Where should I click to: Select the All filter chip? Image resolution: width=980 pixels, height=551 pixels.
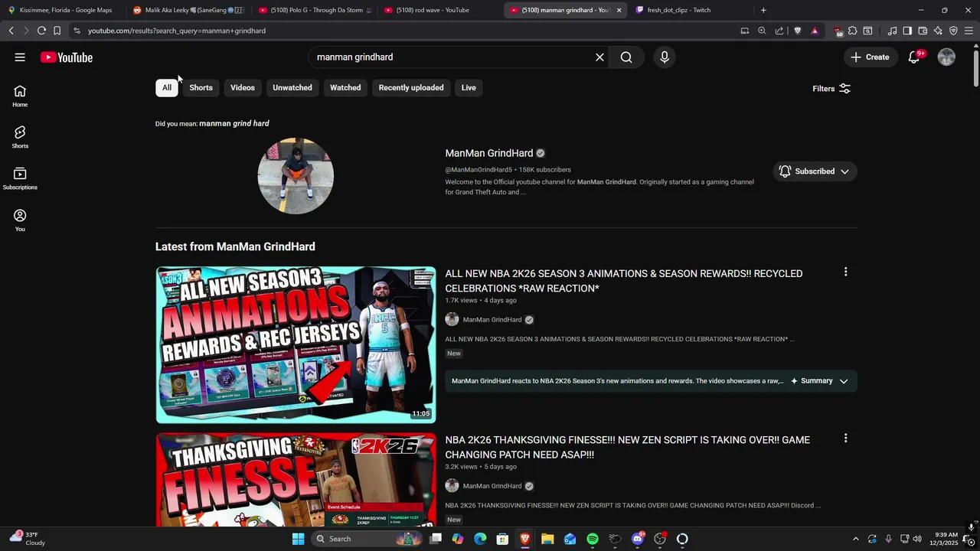pyautogui.click(x=167, y=87)
